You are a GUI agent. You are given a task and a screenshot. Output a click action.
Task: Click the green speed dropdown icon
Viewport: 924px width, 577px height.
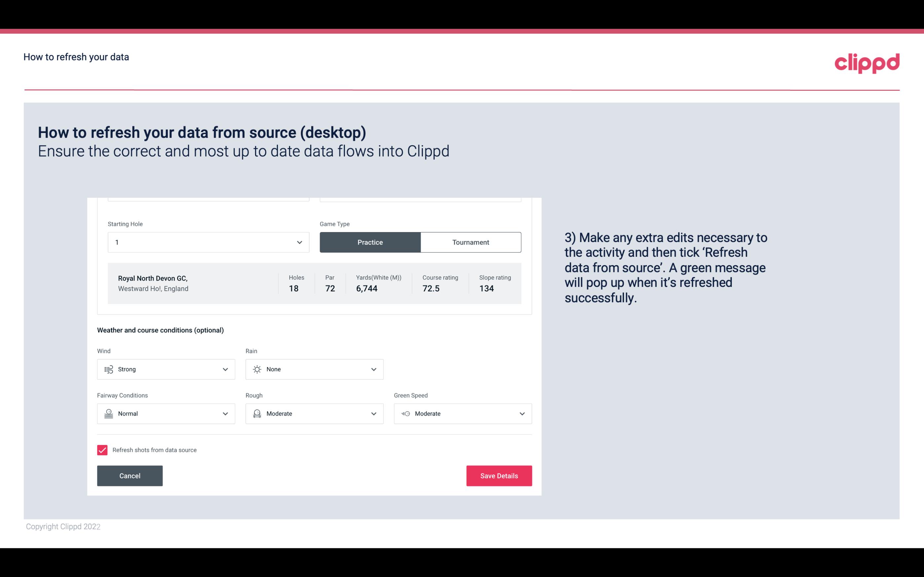point(522,414)
